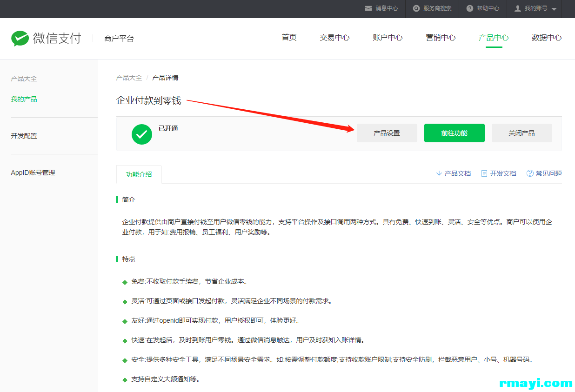Open the 开发文档 link

tap(503, 173)
